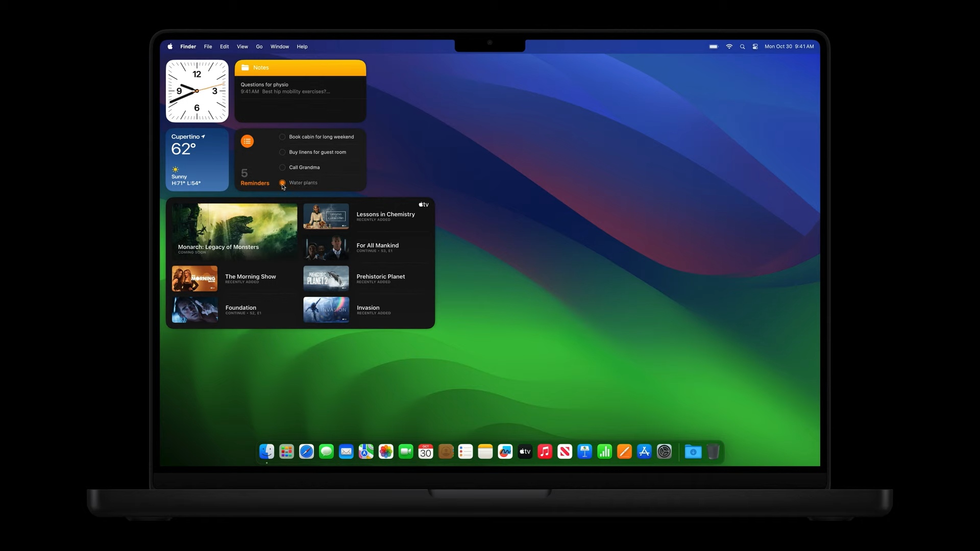
Task: Click Apple TV logo in TV widget
Action: pyautogui.click(x=424, y=205)
